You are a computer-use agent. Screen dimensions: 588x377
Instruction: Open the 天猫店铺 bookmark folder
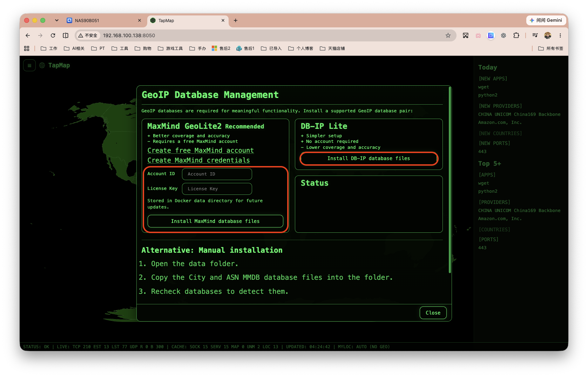click(x=332, y=48)
